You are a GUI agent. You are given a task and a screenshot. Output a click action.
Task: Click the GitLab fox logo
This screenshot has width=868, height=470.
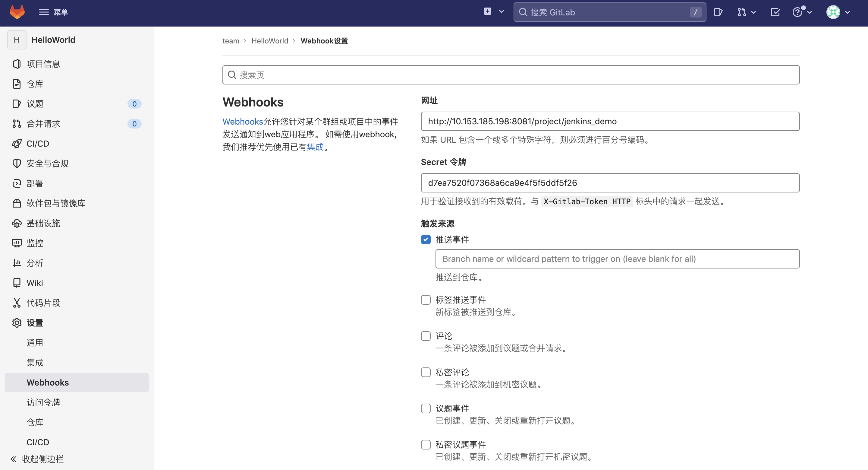(17, 12)
